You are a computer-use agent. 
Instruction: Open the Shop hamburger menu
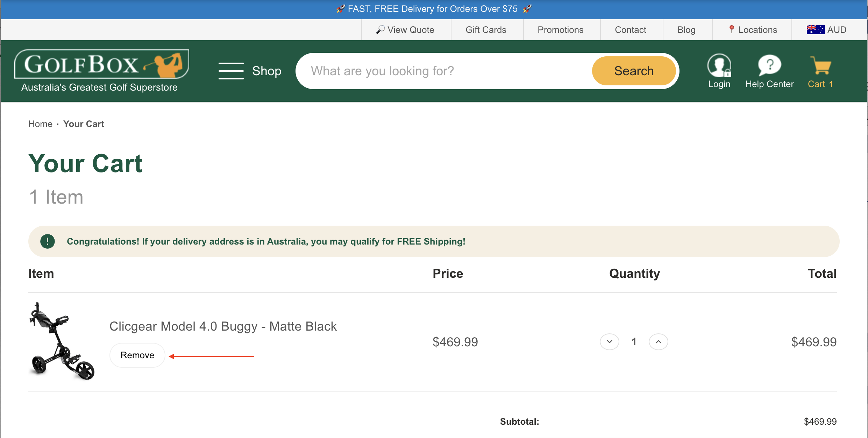(x=250, y=71)
